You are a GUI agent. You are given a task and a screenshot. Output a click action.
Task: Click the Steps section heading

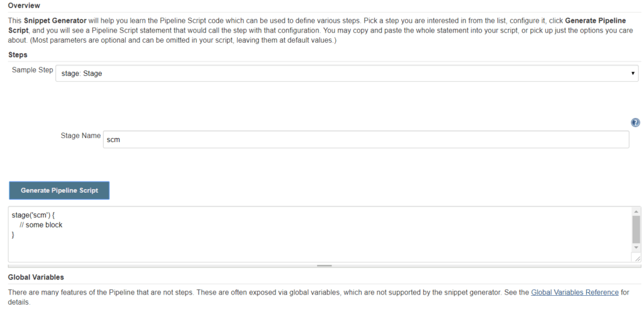(x=18, y=55)
